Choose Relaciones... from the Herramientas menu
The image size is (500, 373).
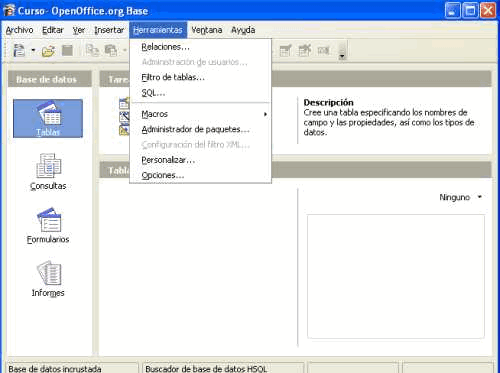click(x=201, y=47)
